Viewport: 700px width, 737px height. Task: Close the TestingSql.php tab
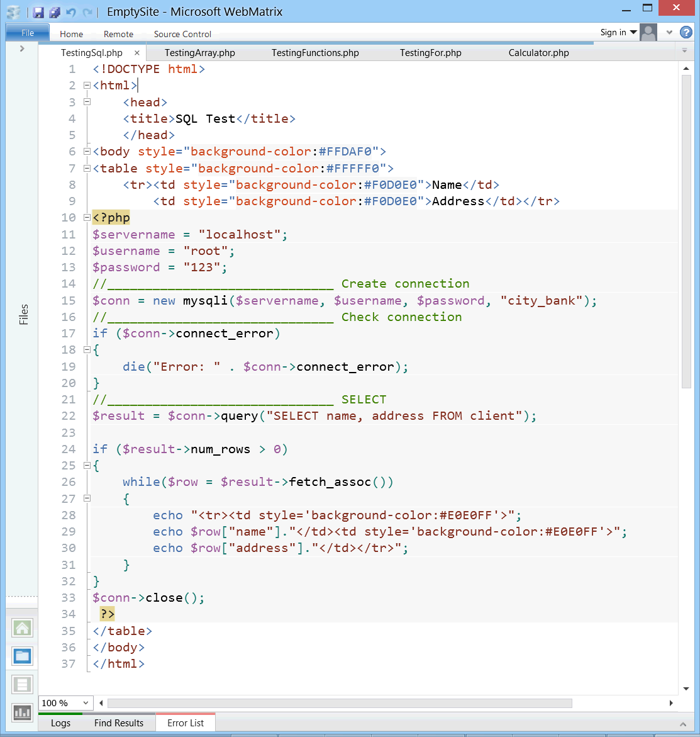tap(136, 53)
